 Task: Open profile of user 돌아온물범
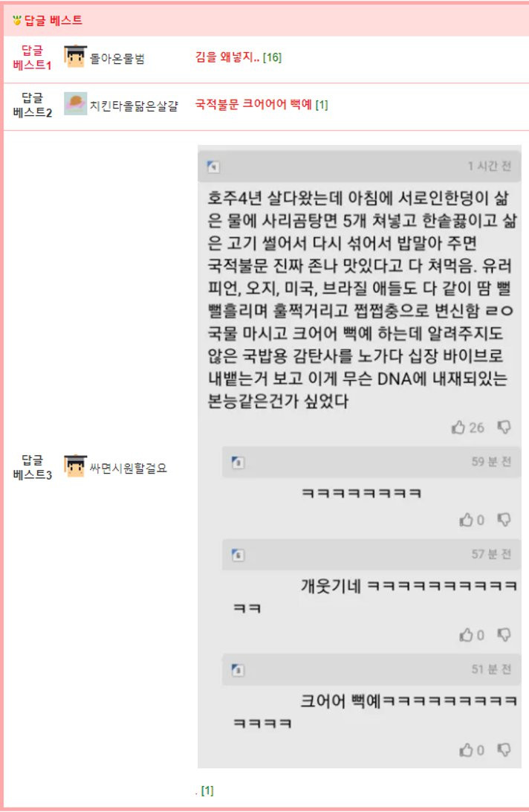pyautogui.click(x=117, y=58)
